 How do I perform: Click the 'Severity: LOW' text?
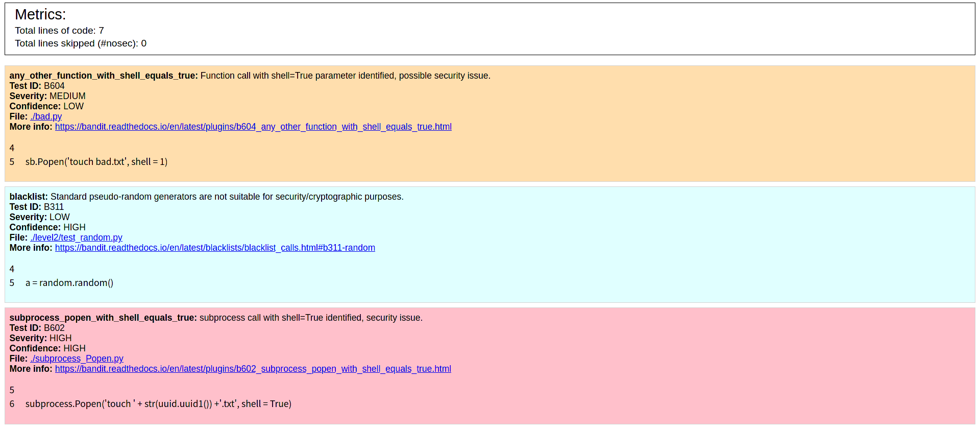(x=39, y=217)
